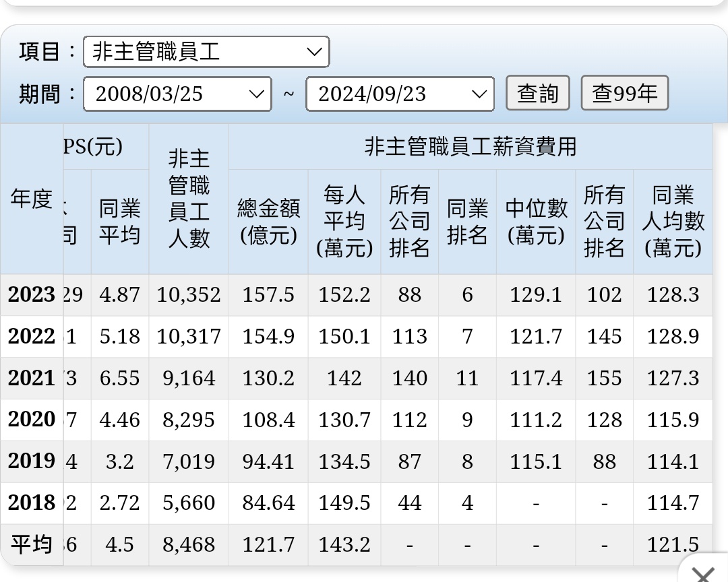This screenshot has width=728, height=582.
Task: Expand the start date dropdown 2008/03/25
Action: click(x=177, y=94)
